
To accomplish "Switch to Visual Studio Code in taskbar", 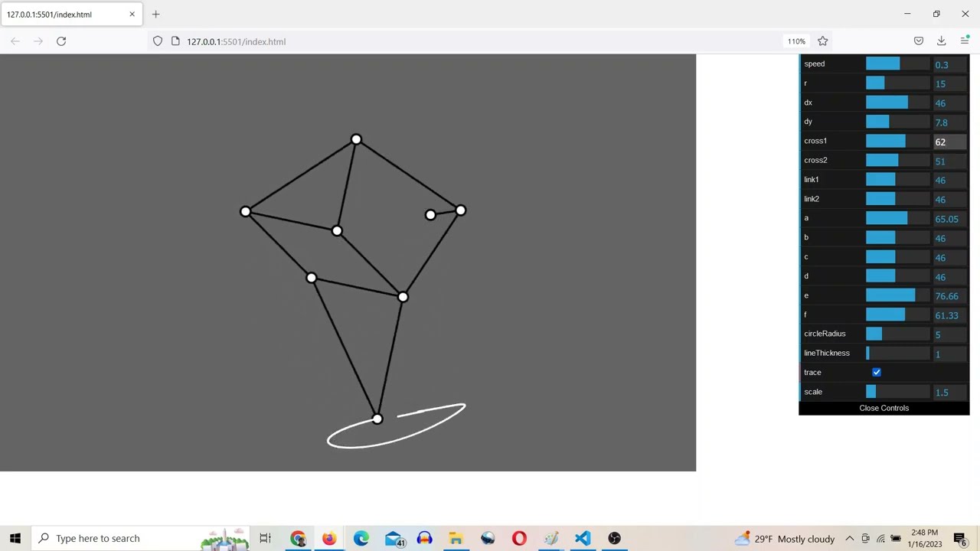I will [x=583, y=538].
